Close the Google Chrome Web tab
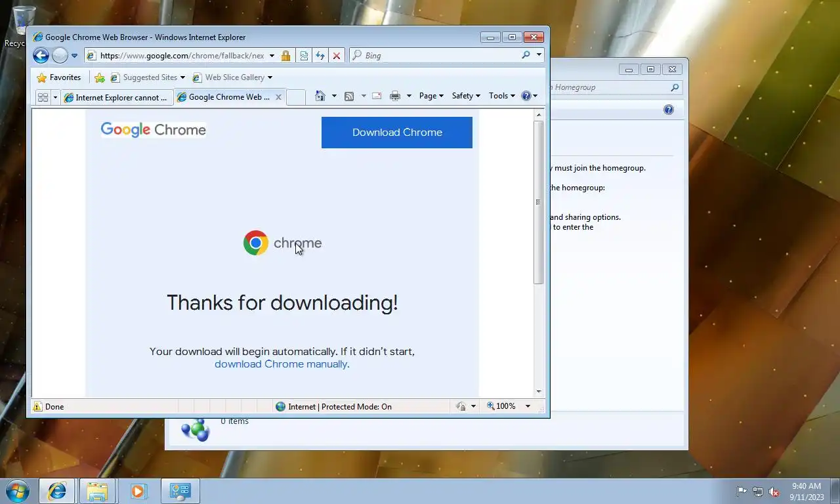This screenshot has height=504, width=840. tap(278, 96)
